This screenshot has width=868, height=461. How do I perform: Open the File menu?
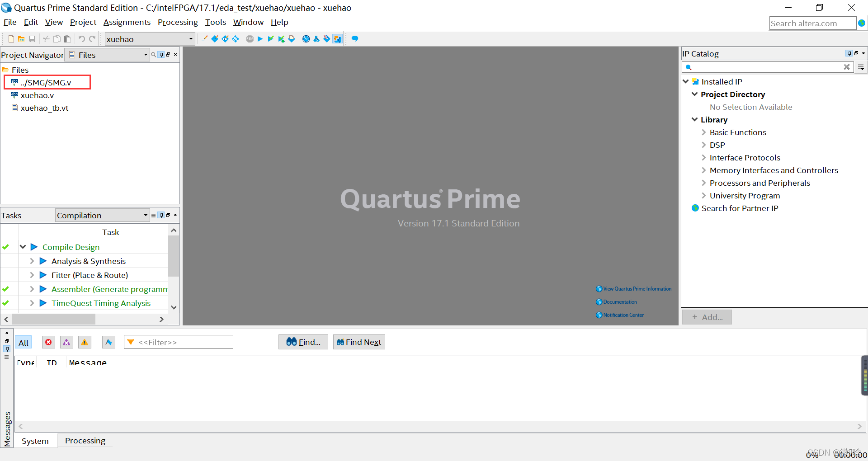10,22
